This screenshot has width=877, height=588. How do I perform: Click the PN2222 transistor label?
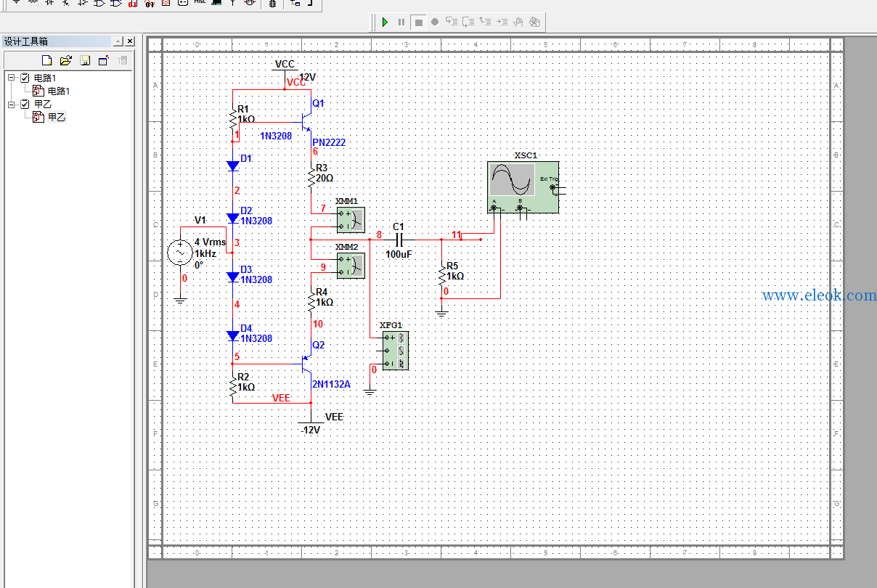point(329,143)
